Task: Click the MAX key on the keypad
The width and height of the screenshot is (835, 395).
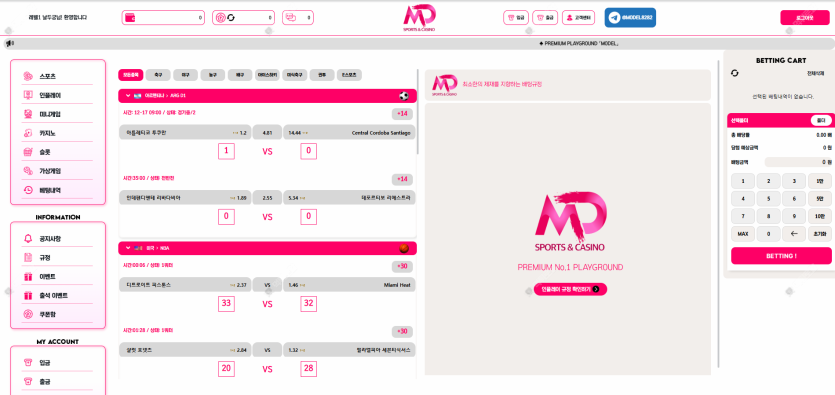Action: [x=743, y=234]
